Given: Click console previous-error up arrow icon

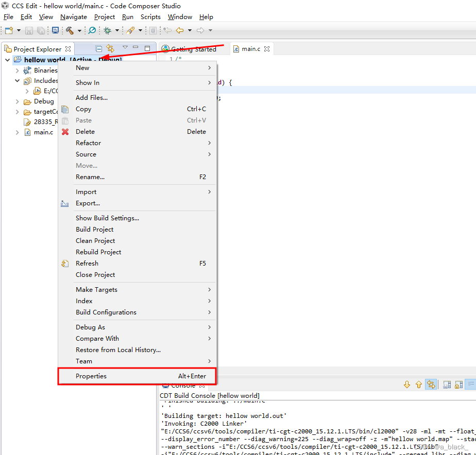Looking at the screenshot, I should pos(419,384).
